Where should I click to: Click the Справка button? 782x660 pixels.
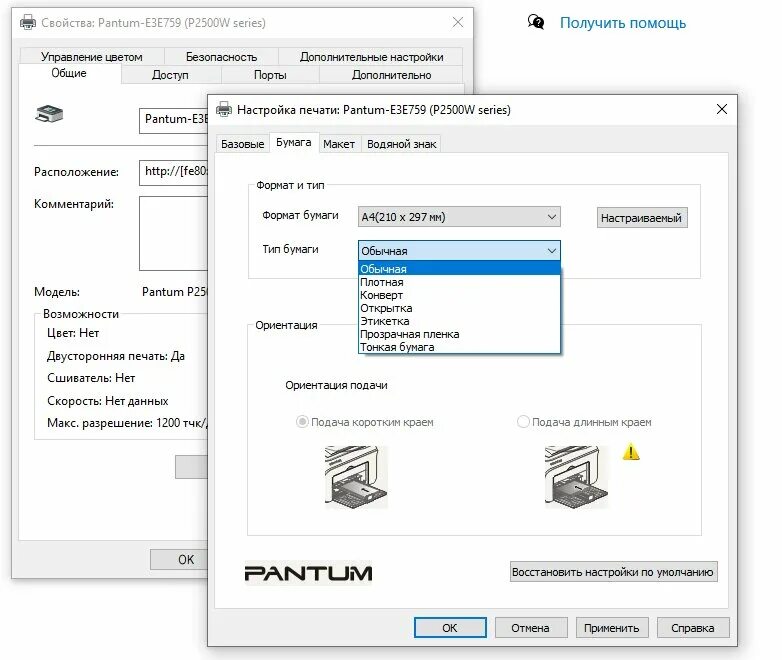point(693,628)
